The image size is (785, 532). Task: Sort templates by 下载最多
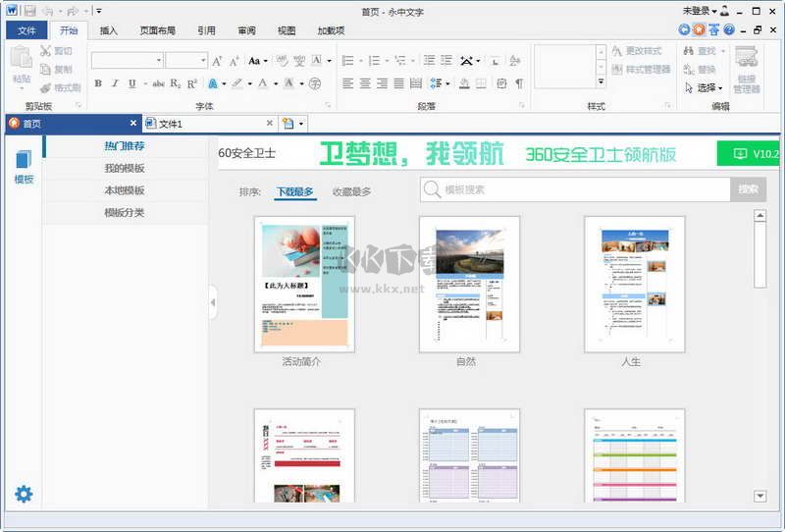click(294, 191)
